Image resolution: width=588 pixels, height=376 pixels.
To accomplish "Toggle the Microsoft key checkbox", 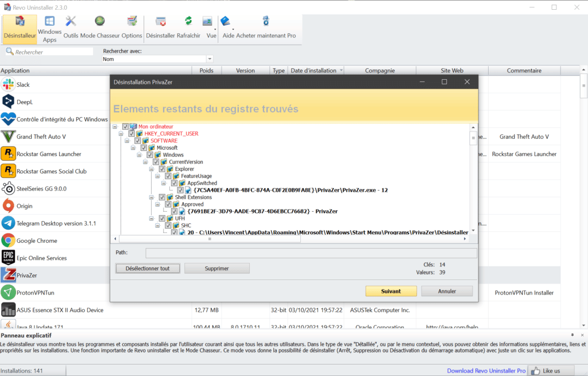I will click(144, 148).
